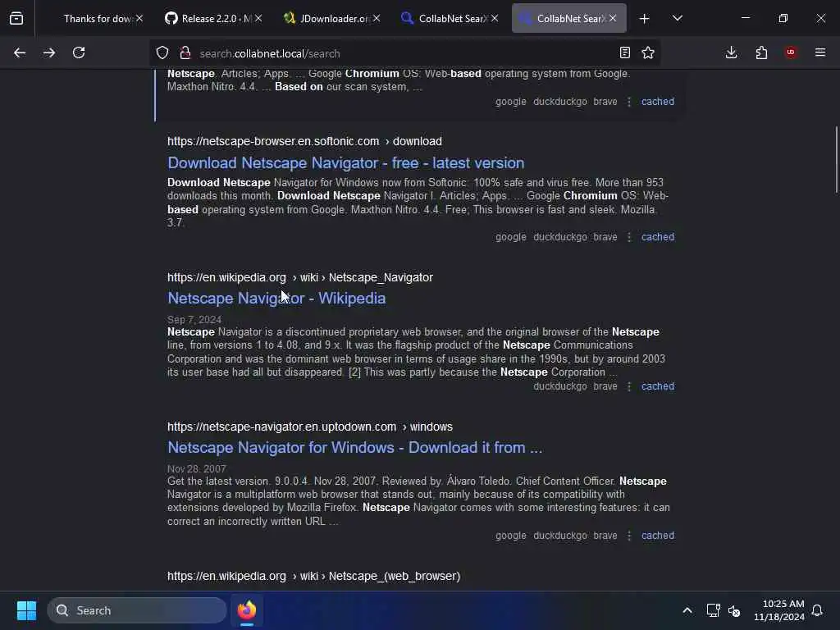Open the Firefox hamburger menu
This screenshot has height=630, width=840.
click(820, 52)
